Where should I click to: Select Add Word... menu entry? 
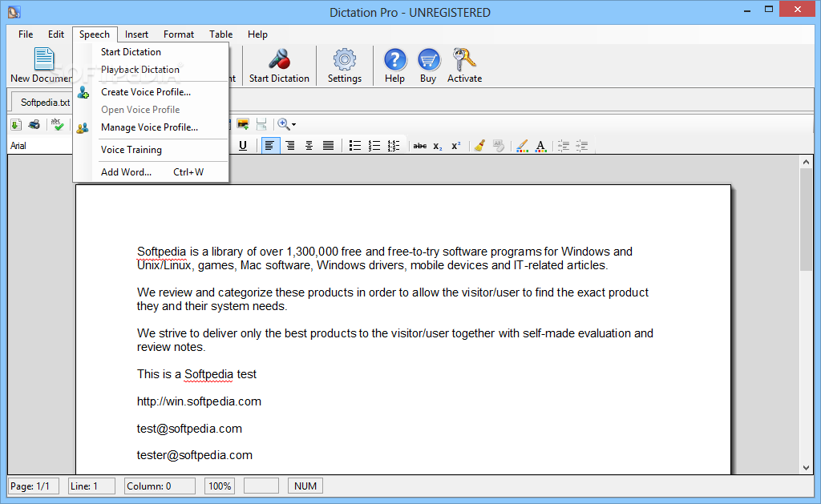[x=151, y=172]
